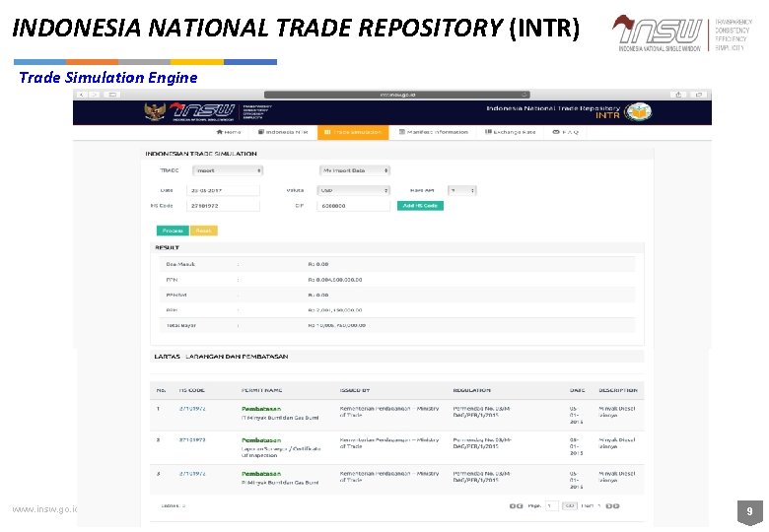Click the browser back arrow button
769x532 pixels.
tap(82, 95)
